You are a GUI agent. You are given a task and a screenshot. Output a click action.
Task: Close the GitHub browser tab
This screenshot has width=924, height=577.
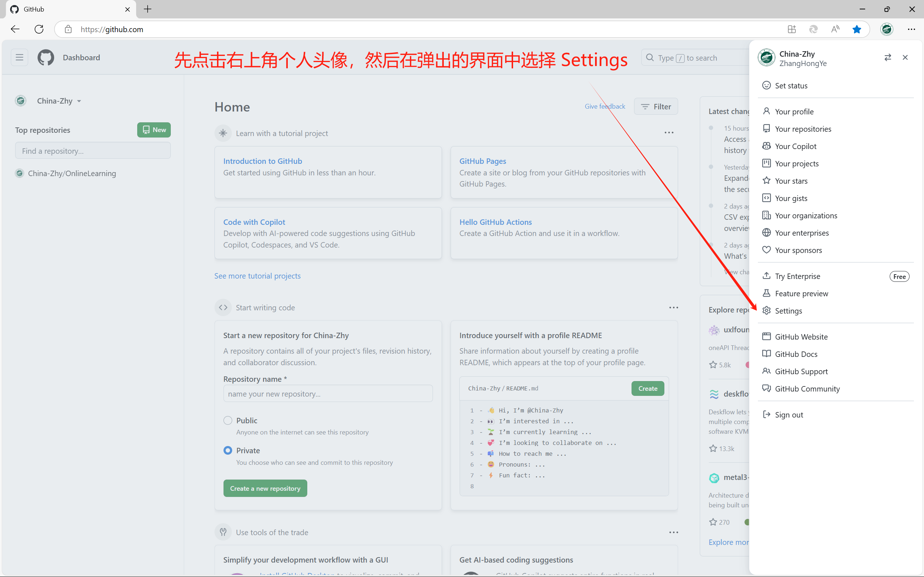point(127,9)
